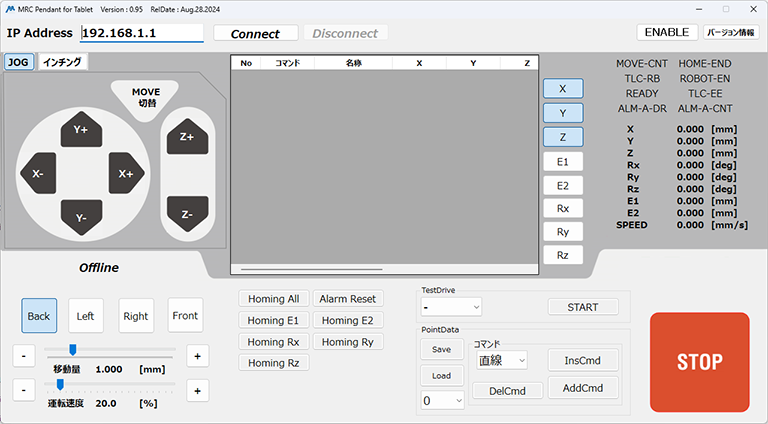Viewport: 768px width, 424px height.
Task: Select the Back view orientation button
Action: point(39,316)
